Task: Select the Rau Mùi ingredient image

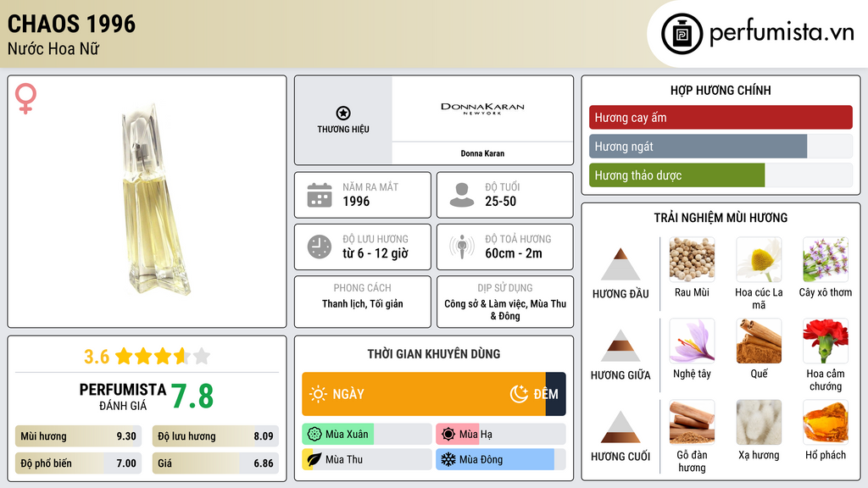Action: [692, 259]
